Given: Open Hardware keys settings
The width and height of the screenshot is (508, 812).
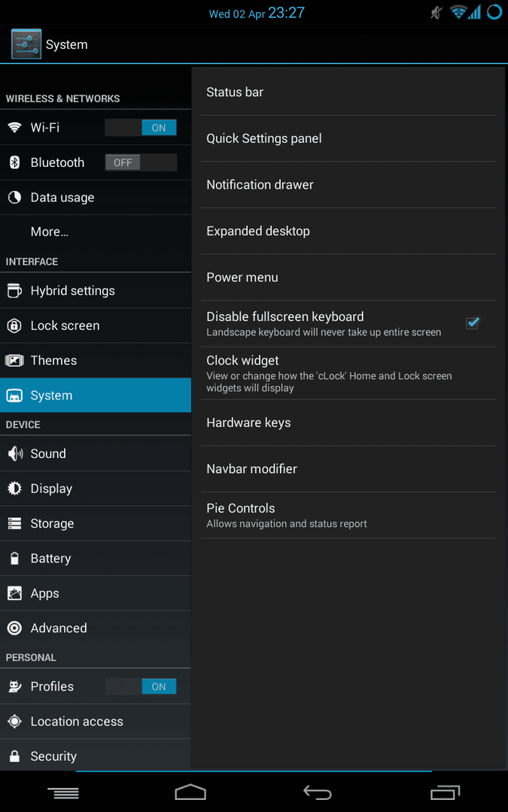Looking at the screenshot, I should coord(348,423).
